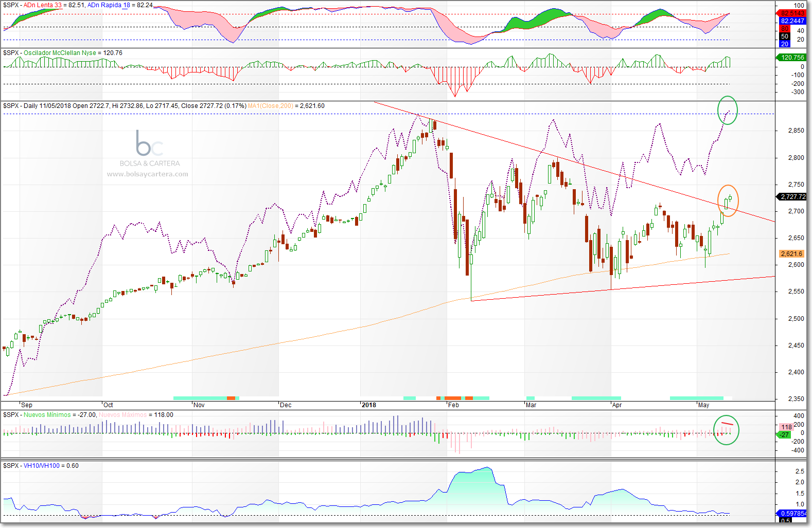
Task: Click the 'MA1(Close,200)' moving average label
Action: pyautogui.click(x=271, y=106)
